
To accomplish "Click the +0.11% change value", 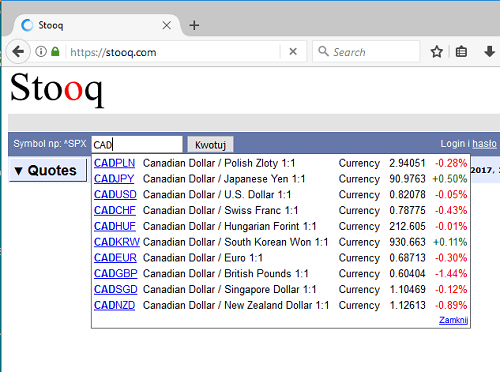I will pos(450,242).
